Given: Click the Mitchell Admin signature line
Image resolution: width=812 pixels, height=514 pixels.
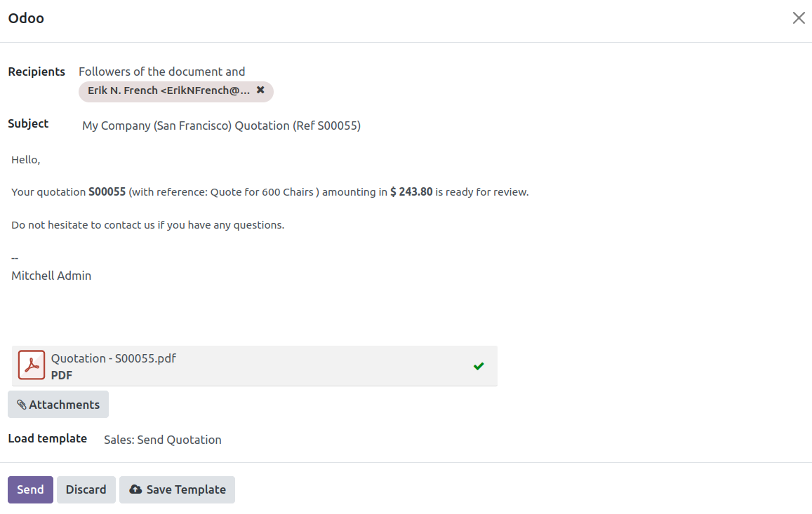Looking at the screenshot, I should pyautogui.click(x=51, y=276).
